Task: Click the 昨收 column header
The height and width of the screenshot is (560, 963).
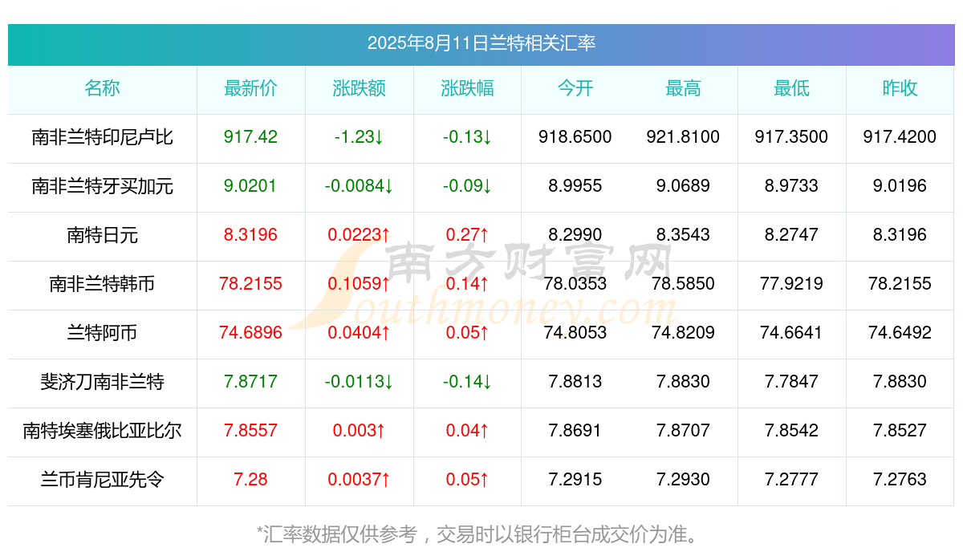Action: (x=900, y=88)
